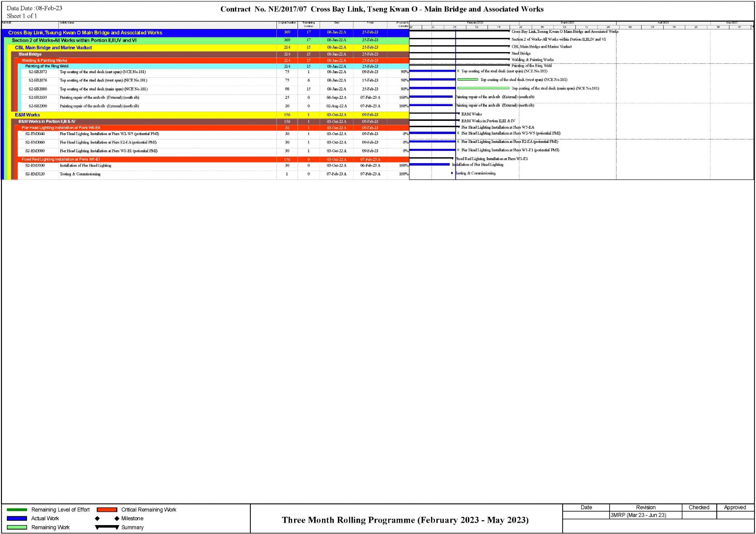Click the Three Month Rolling Programme footer title
756x534 pixels.
point(405,520)
